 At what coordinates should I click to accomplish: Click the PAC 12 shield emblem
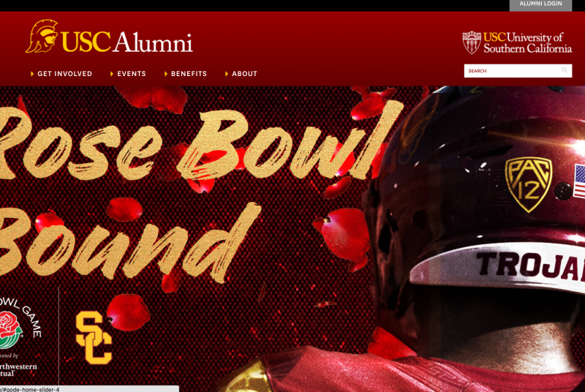coord(529,184)
